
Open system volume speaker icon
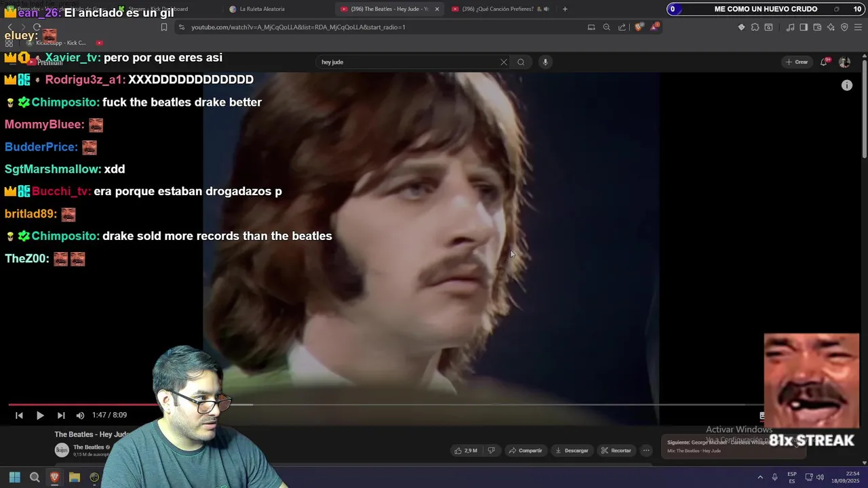819,477
